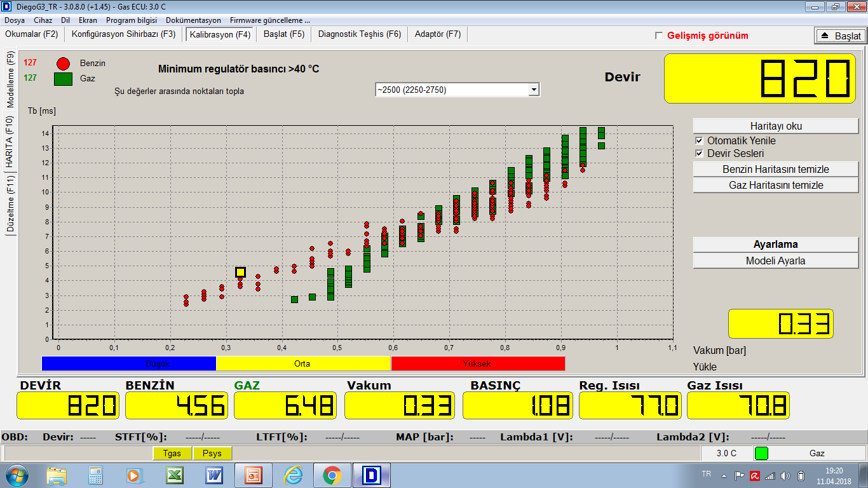Select Kalibrasyon (F4) tab
The height and width of the screenshot is (488, 868).
pos(220,34)
